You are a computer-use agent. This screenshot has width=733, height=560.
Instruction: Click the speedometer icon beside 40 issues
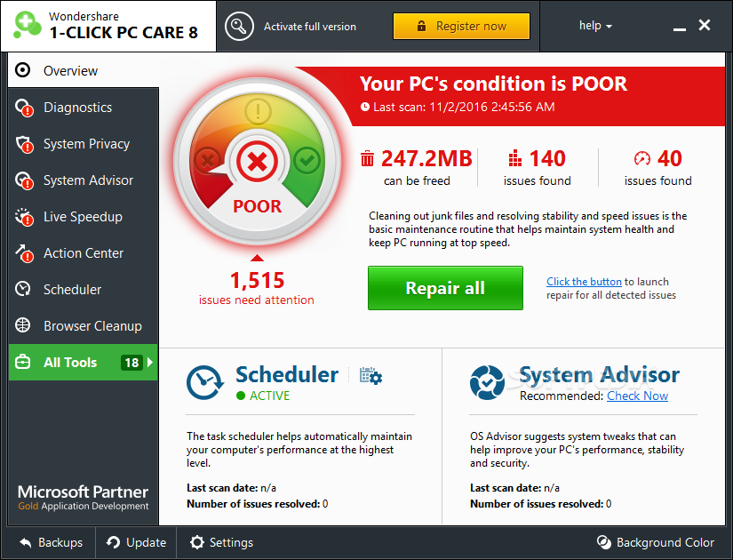tap(641, 158)
